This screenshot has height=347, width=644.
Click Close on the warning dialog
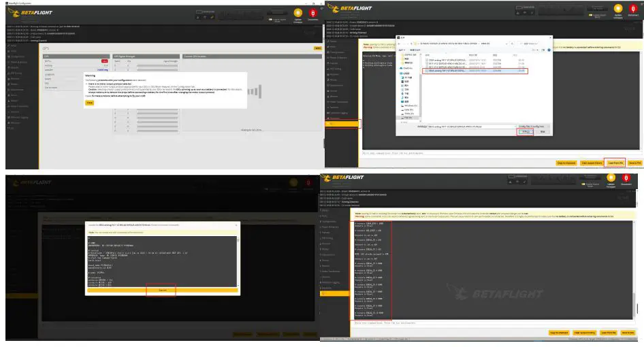coord(90,103)
